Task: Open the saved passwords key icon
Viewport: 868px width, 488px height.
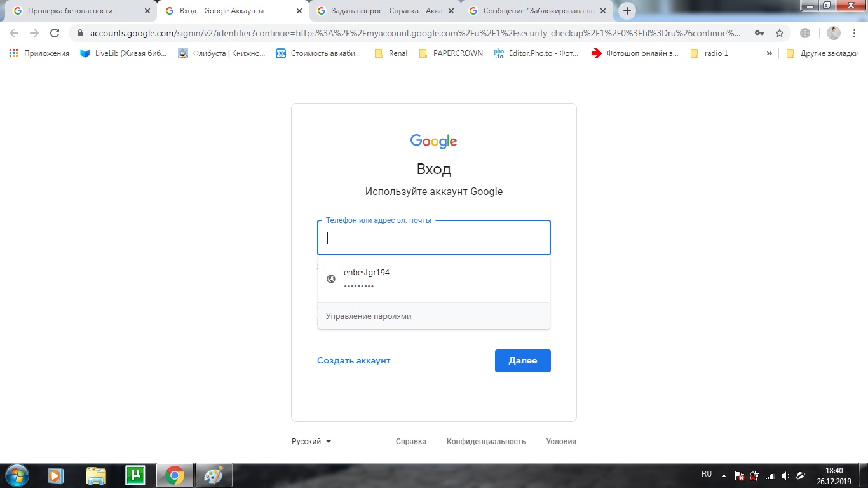Action: [759, 33]
